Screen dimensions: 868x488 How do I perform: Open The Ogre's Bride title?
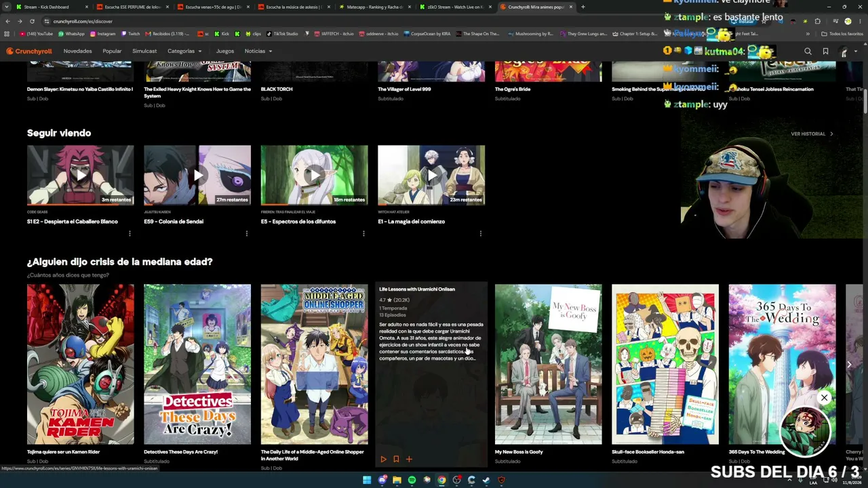pos(513,89)
